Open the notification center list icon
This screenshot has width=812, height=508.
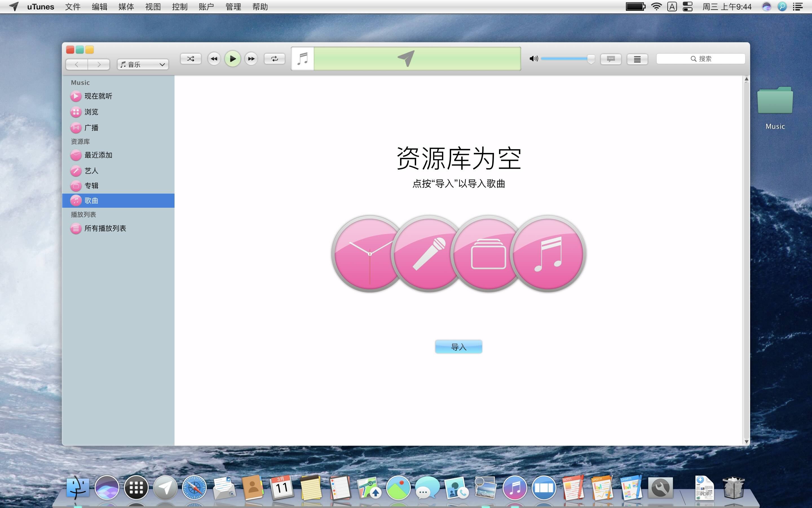point(798,7)
